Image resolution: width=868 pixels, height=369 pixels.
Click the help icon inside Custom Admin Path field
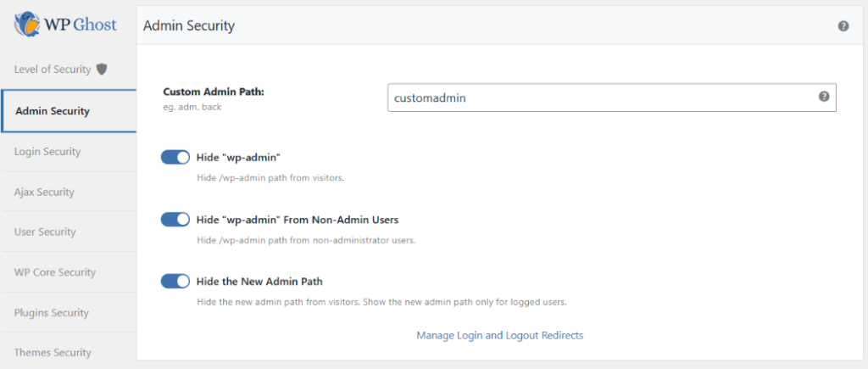[x=824, y=97]
